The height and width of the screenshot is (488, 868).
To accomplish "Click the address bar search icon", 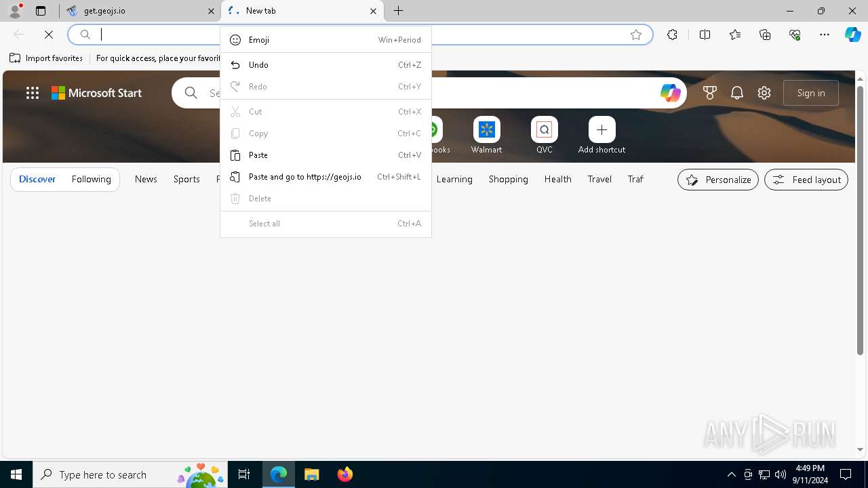I will click(x=85, y=35).
